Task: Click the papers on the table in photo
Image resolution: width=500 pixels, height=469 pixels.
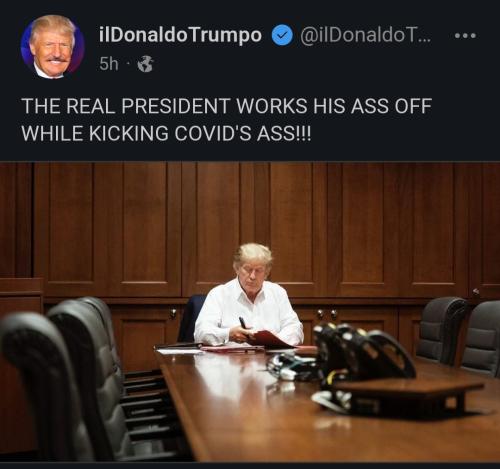Action: click(180, 351)
